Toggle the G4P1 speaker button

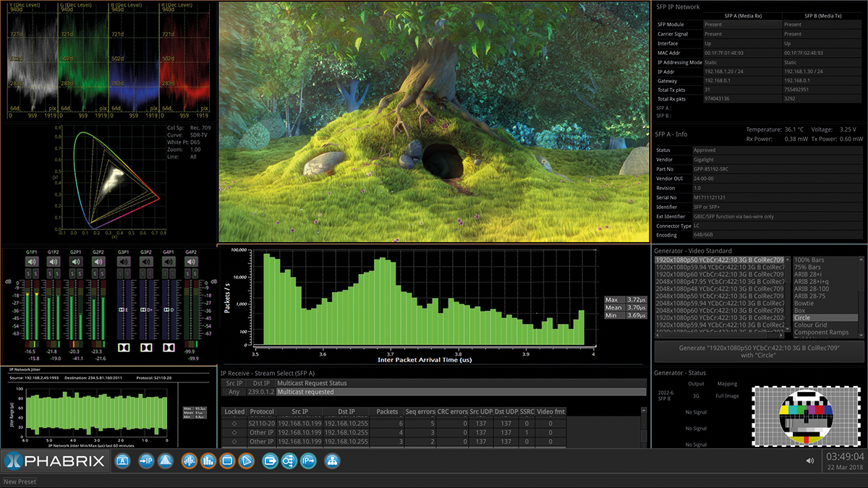click(x=169, y=262)
